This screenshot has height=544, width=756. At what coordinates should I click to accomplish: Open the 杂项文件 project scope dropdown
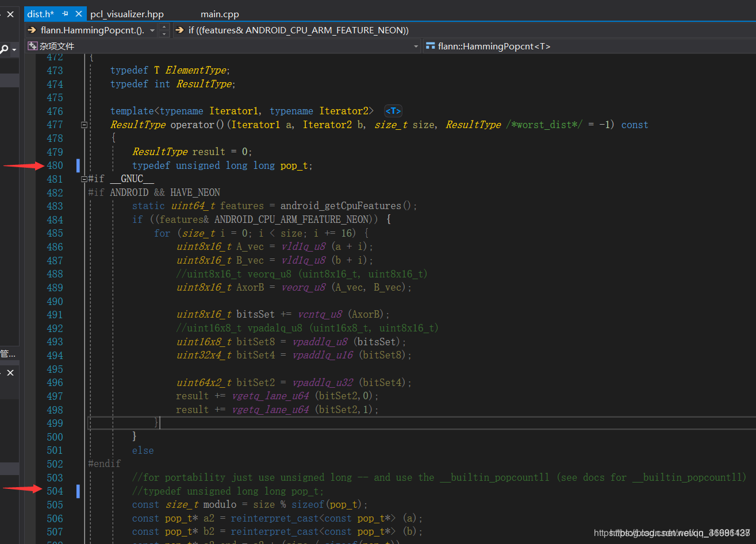click(223, 46)
